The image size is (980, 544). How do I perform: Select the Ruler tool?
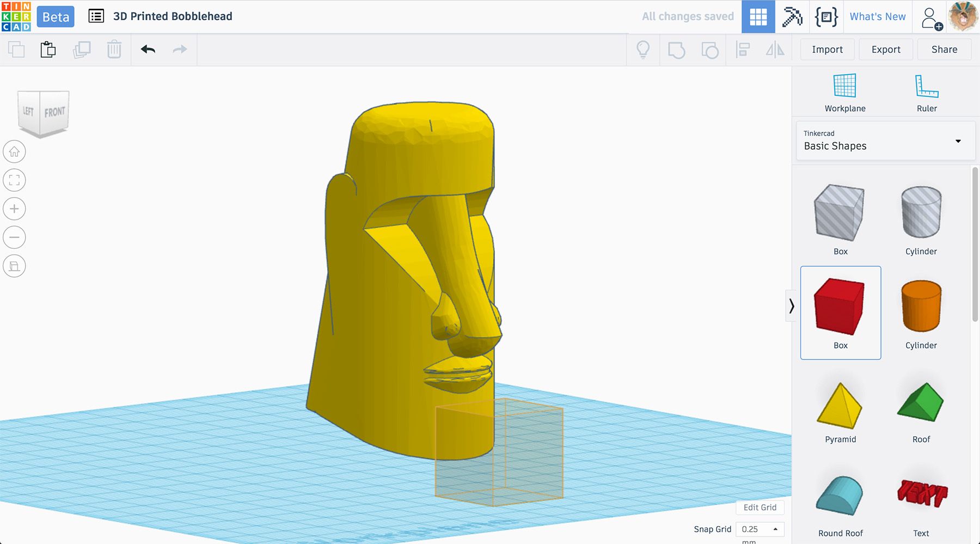click(x=926, y=91)
